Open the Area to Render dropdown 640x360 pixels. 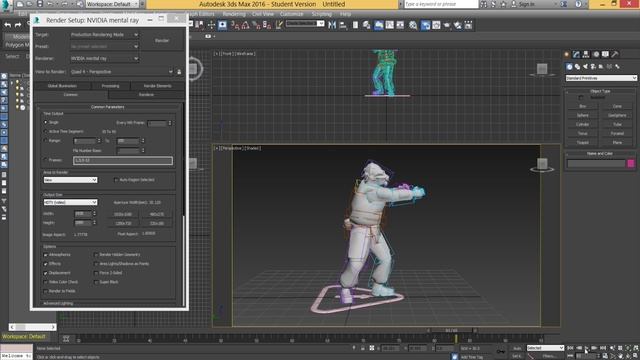click(70, 180)
